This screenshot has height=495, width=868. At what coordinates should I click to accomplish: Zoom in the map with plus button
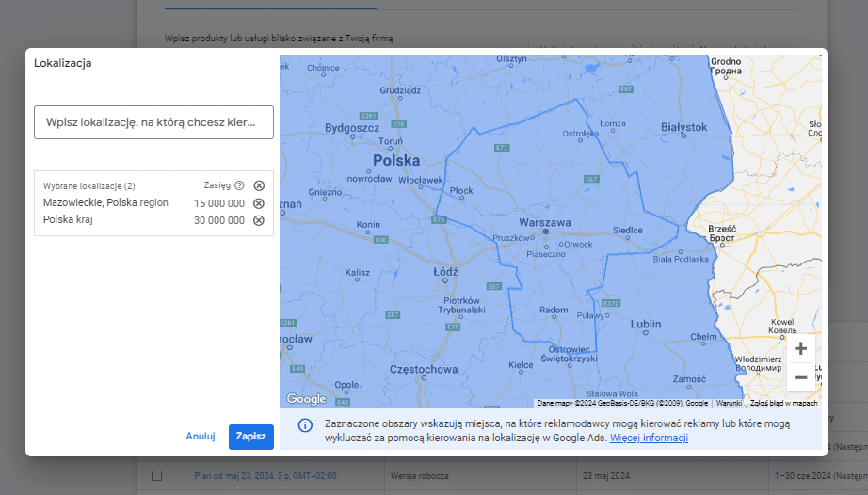[800, 348]
